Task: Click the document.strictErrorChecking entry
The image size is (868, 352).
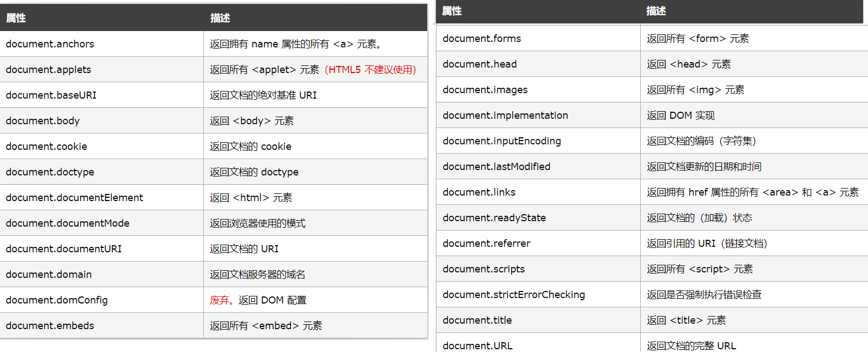Action: tap(514, 295)
